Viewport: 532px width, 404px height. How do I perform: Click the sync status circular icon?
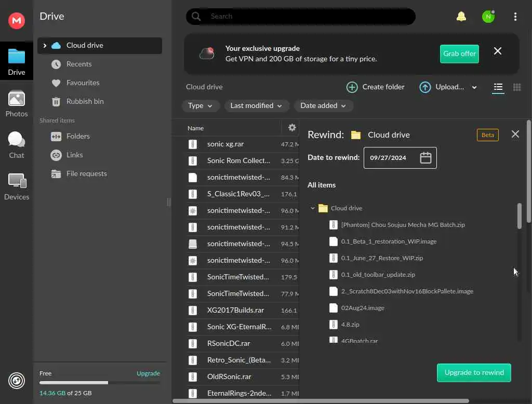pos(16,381)
